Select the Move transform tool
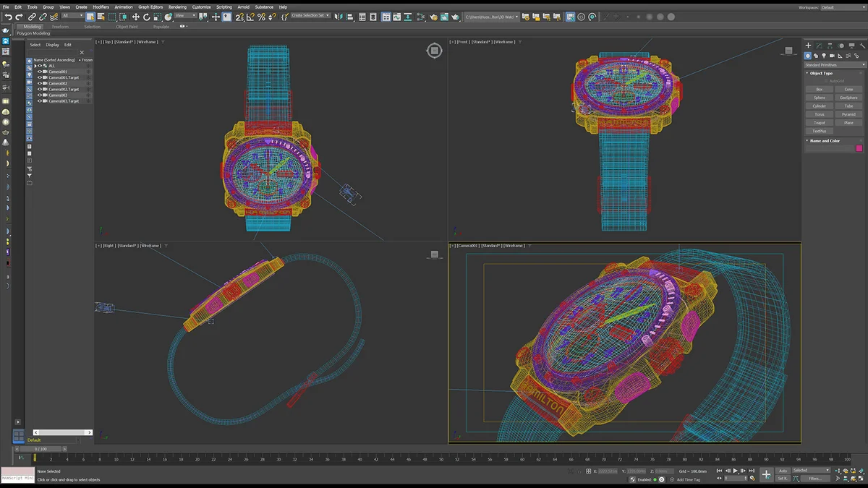 coord(135,17)
